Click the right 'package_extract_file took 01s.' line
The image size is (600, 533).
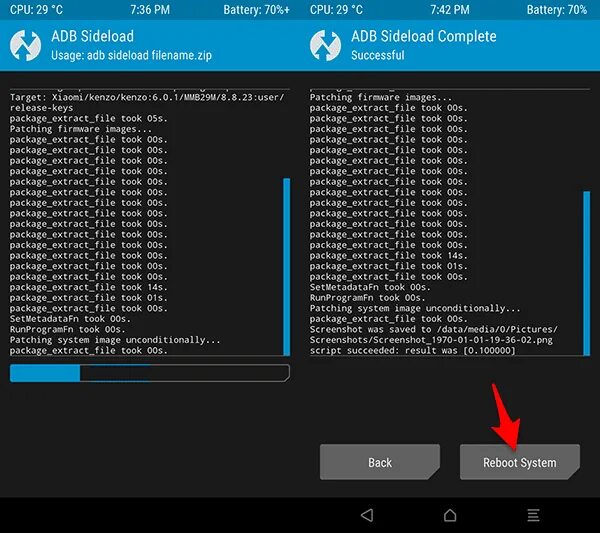point(389,266)
